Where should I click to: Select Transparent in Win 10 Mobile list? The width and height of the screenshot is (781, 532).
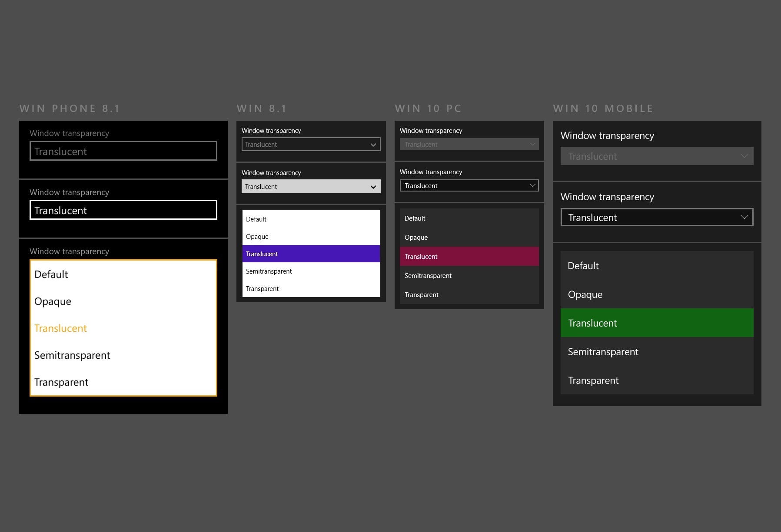tap(657, 380)
